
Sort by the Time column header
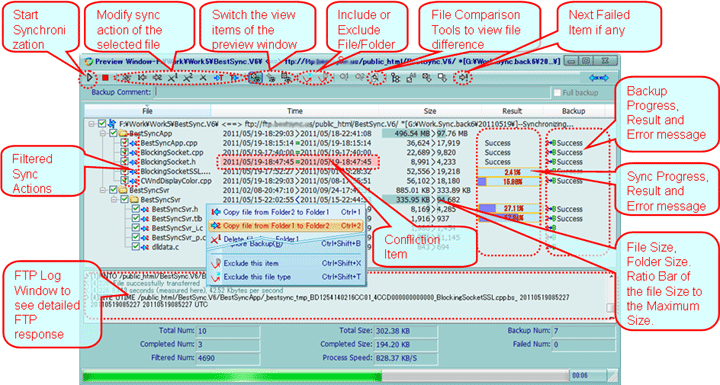(x=295, y=111)
